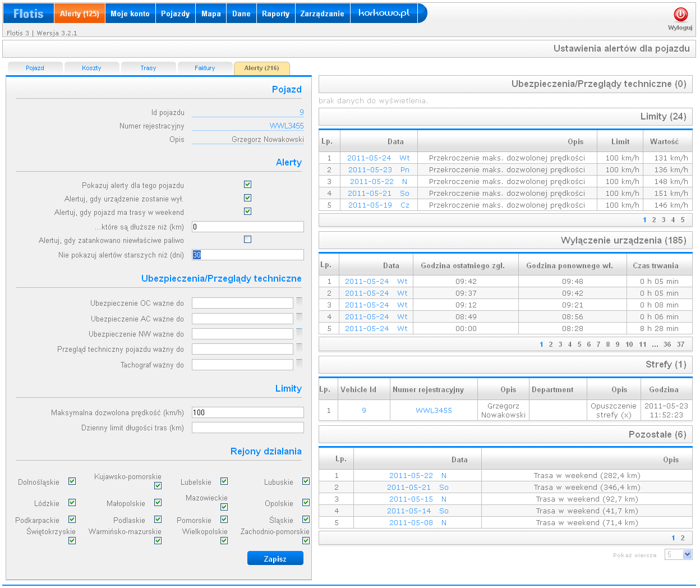Open the Zarządzanie menu

(x=323, y=13)
